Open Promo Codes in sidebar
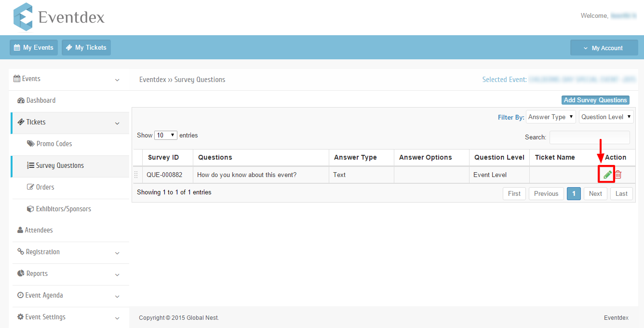The width and height of the screenshot is (644, 328). coord(54,144)
